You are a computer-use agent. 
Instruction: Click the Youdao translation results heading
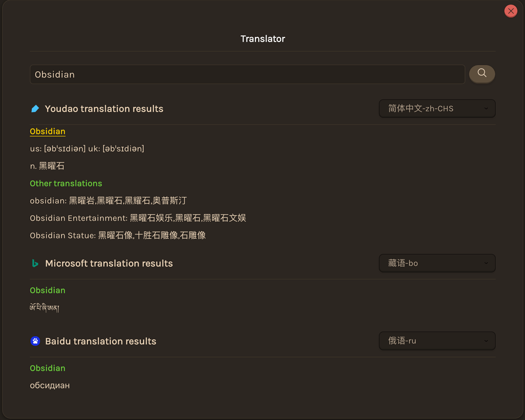[104, 109]
